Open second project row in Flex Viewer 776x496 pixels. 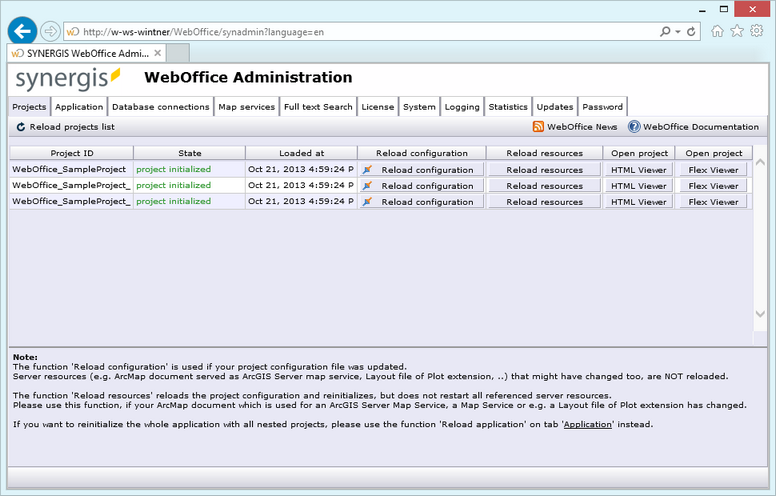pos(713,186)
